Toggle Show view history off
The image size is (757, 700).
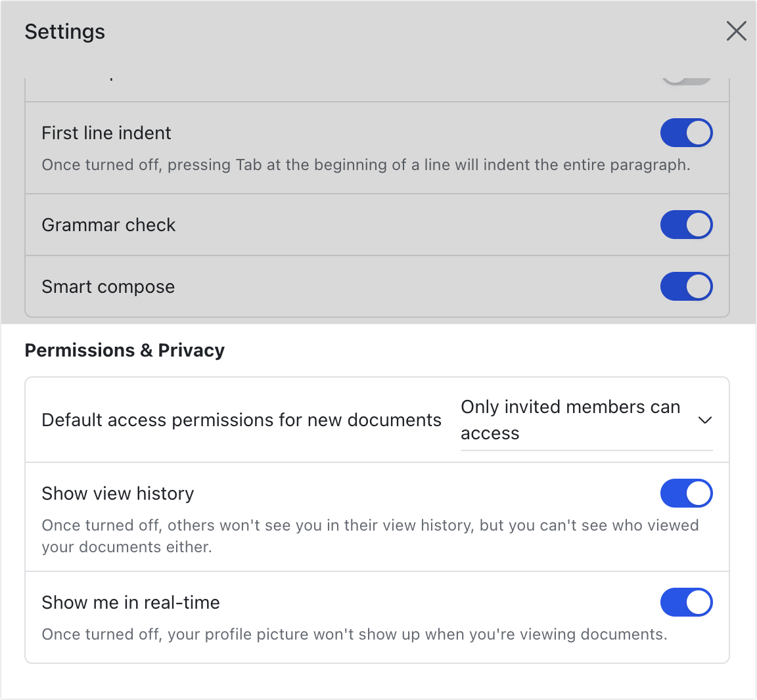pos(687,493)
